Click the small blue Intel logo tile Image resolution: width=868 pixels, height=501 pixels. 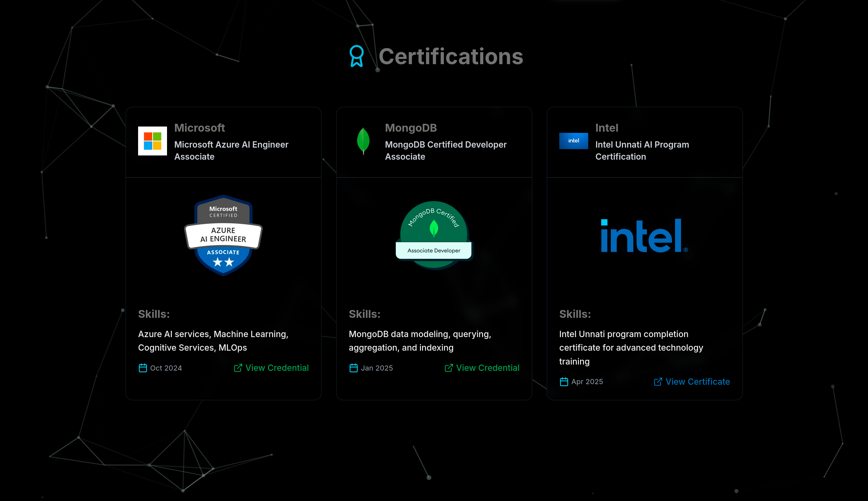coord(573,141)
